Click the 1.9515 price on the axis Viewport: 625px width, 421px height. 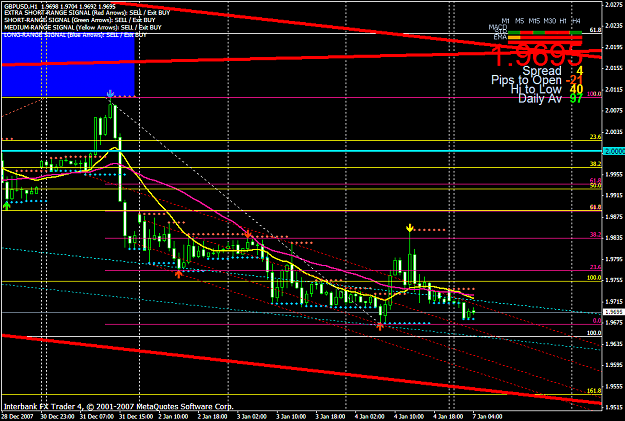pyautogui.click(x=614, y=407)
